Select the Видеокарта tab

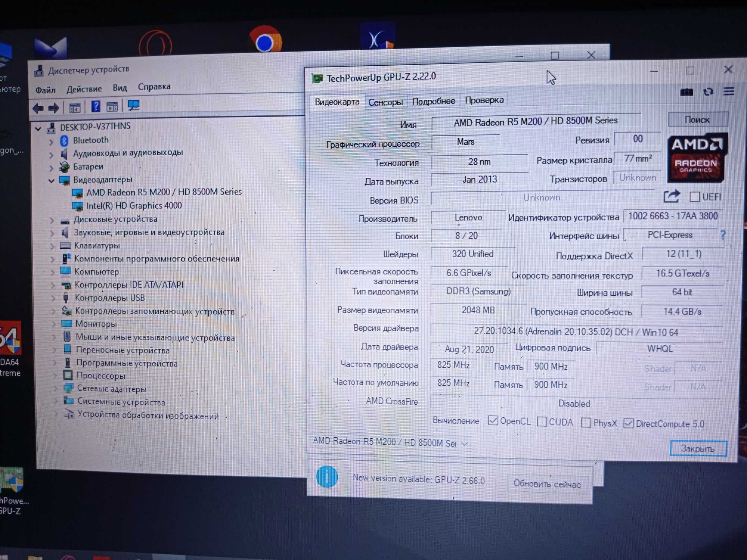337,102
